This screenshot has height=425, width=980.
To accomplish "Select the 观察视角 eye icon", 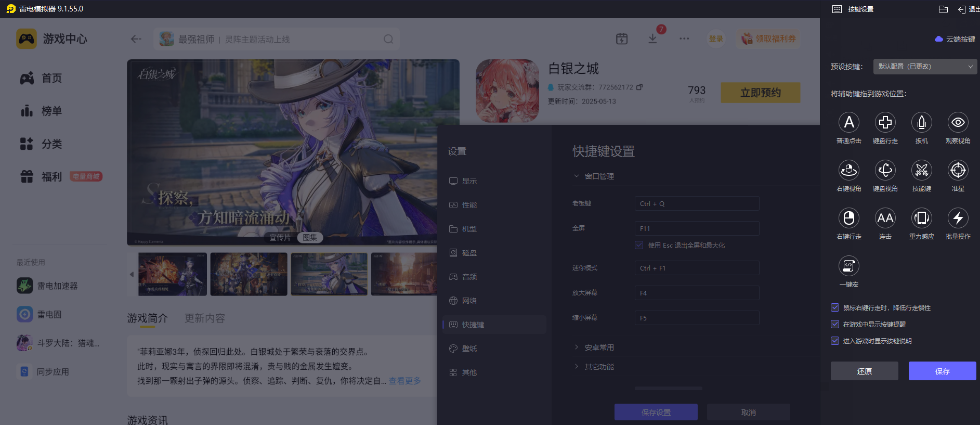I will [958, 122].
